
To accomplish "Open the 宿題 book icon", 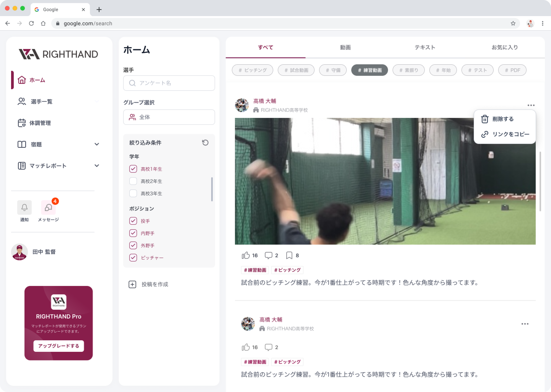I will click(x=22, y=144).
